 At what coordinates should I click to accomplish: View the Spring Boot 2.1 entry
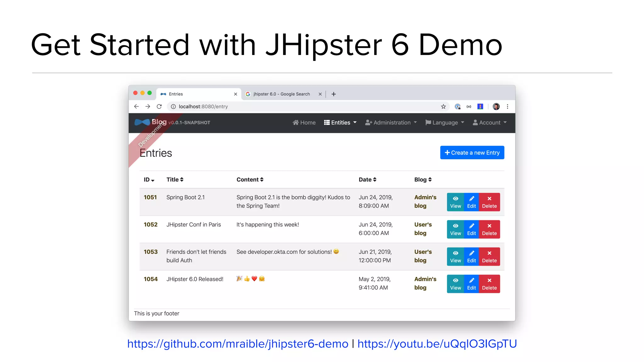click(x=455, y=202)
